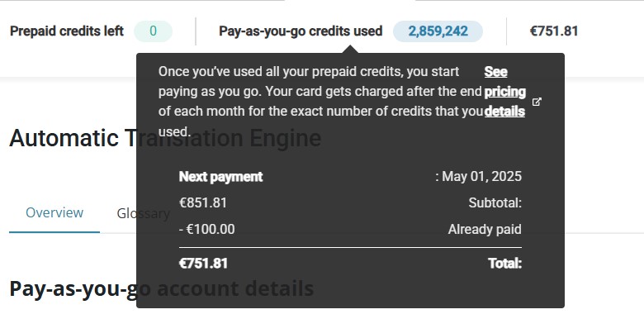The width and height of the screenshot is (644, 319).
Task: Click the tooltip paragraph about prepaid credits
Action: [320, 101]
